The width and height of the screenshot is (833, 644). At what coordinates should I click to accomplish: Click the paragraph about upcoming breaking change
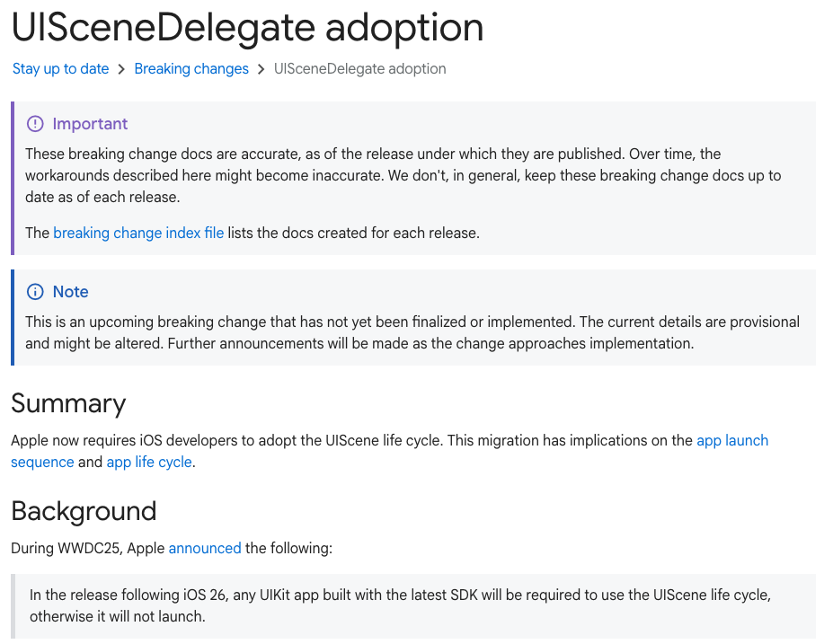click(x=412, y=332)
